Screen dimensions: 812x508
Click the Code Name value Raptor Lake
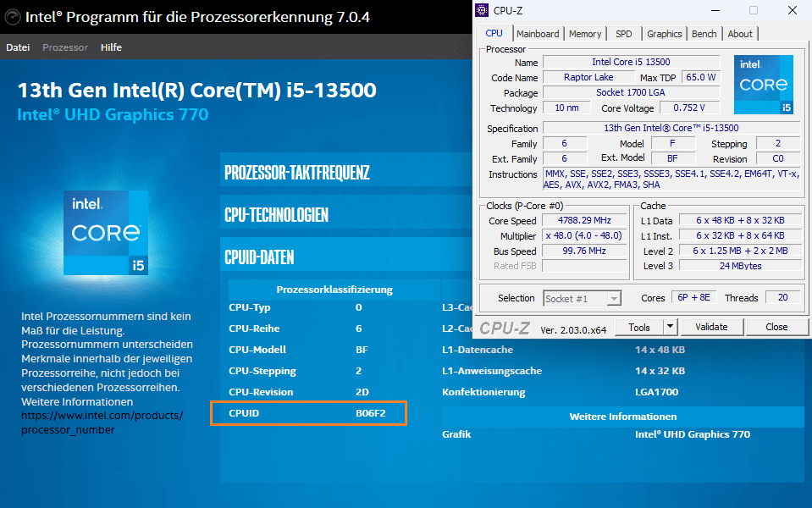(588, 77)
